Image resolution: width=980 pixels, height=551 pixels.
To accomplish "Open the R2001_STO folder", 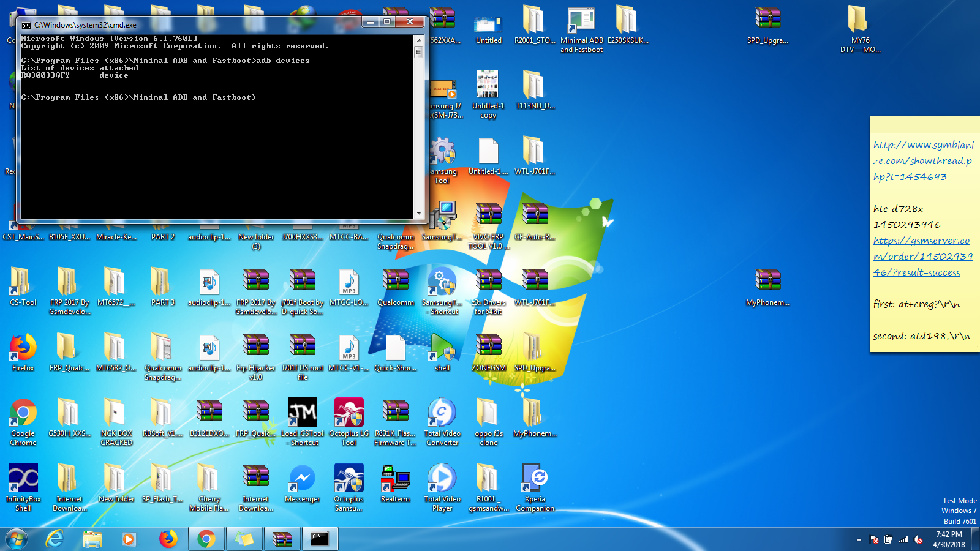I will coord(535,26).
